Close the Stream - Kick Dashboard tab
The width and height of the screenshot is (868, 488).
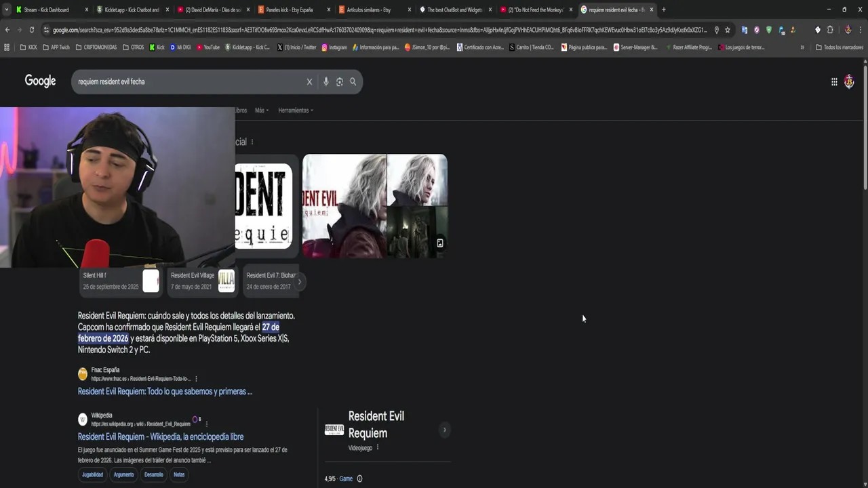(x=87, y=9)
